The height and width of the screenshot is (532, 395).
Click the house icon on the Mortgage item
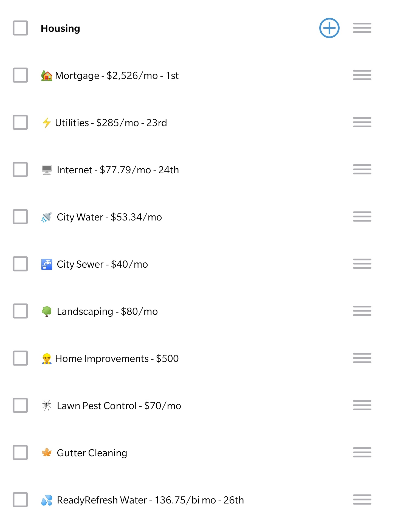coord(47,75)
